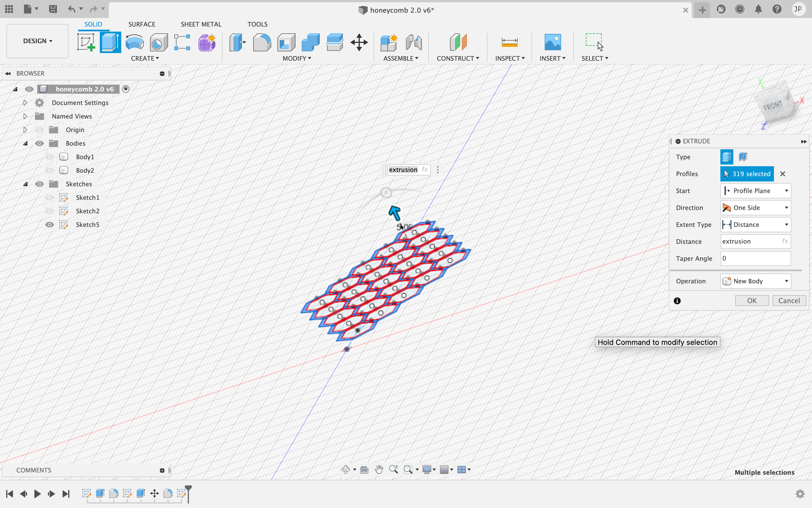Click the Orbit tool in navigation bar

346,469
